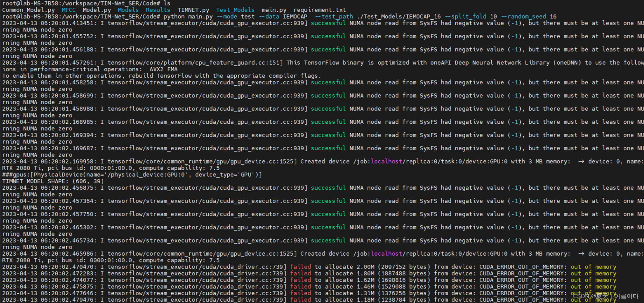The width and height of the screenshot is (644, 303).
Task: Click the --random_seed flag
Action: (x=524, y=16)
